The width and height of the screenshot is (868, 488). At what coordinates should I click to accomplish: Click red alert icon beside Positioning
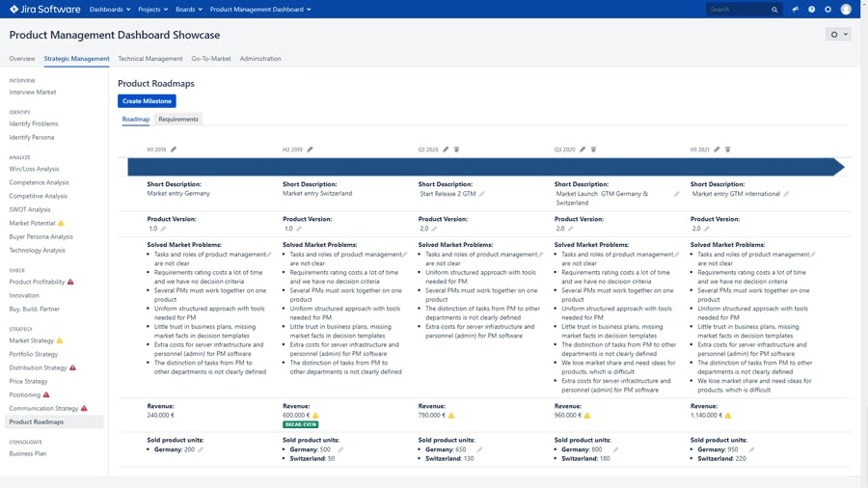[x=46, y=395]
